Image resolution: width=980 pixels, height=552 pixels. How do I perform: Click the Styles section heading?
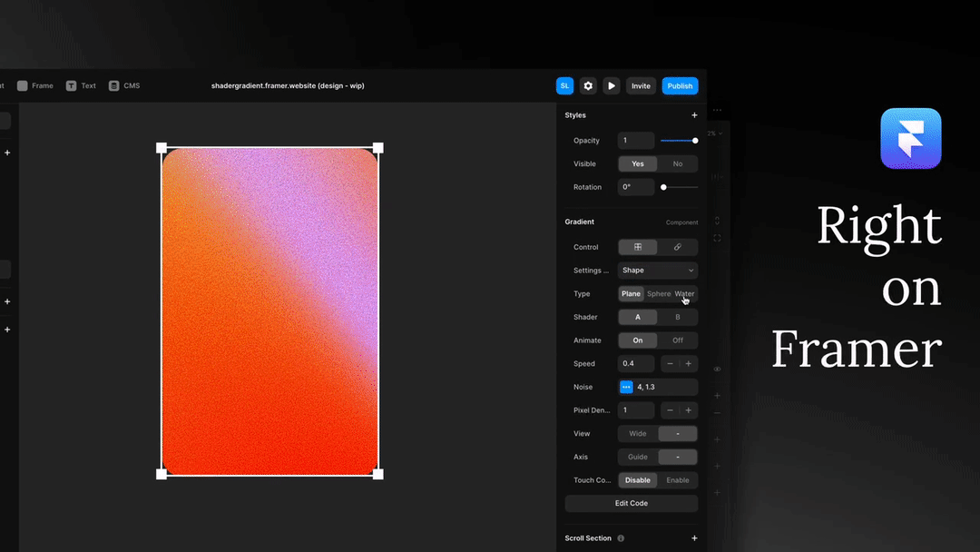(575, 115)
